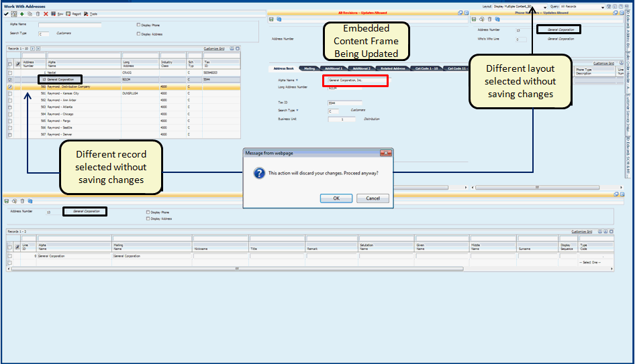Save icon in bottom Who's Who frame toolbar

[7, 201]
